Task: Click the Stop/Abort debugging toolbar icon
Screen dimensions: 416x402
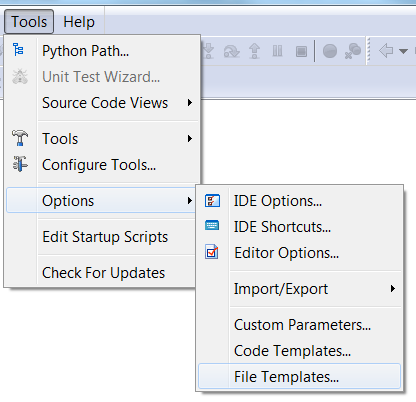Action: coord(301,51)
